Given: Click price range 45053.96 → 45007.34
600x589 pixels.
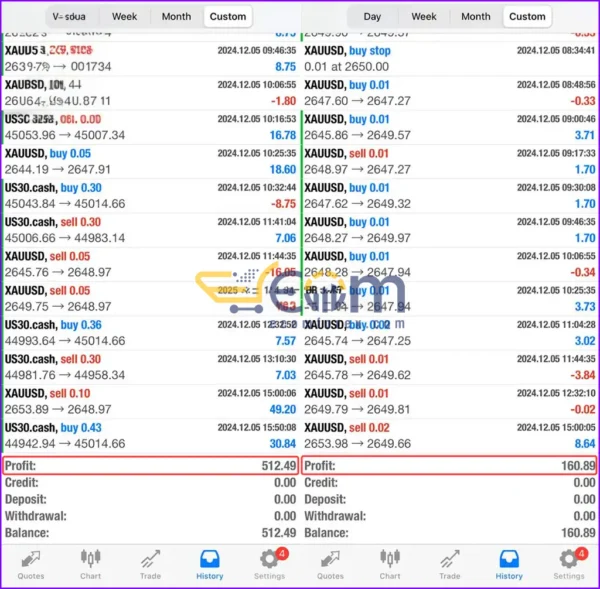Looking at the screenshot, I should [65, 135].
